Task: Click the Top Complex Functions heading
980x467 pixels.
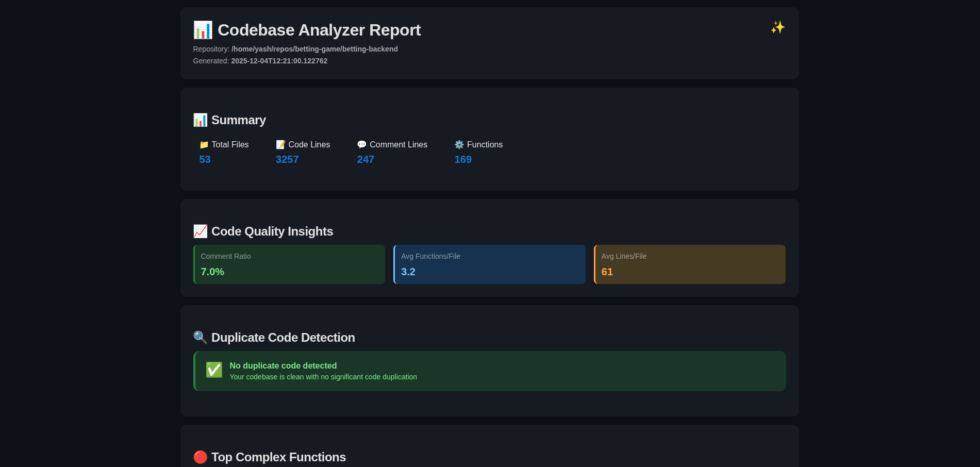Action: pos(278,457)
